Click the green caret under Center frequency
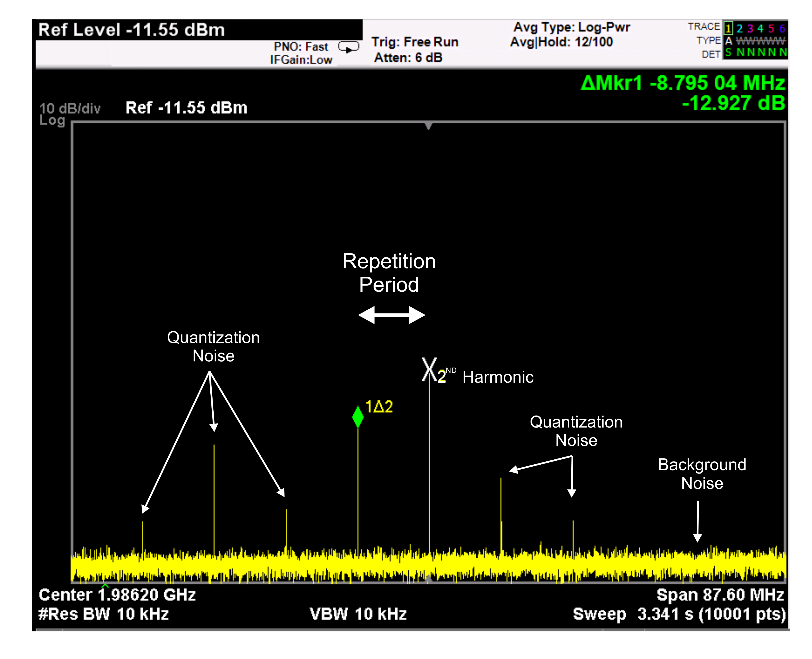This screenshot has height=659, width=812. pyautogui.click(x=105, y=585)
